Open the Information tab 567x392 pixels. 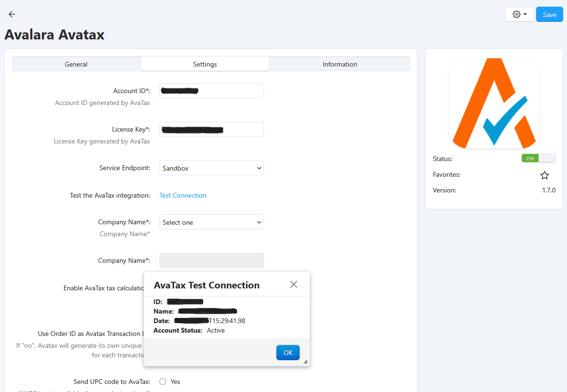click(x=340, y=64)
